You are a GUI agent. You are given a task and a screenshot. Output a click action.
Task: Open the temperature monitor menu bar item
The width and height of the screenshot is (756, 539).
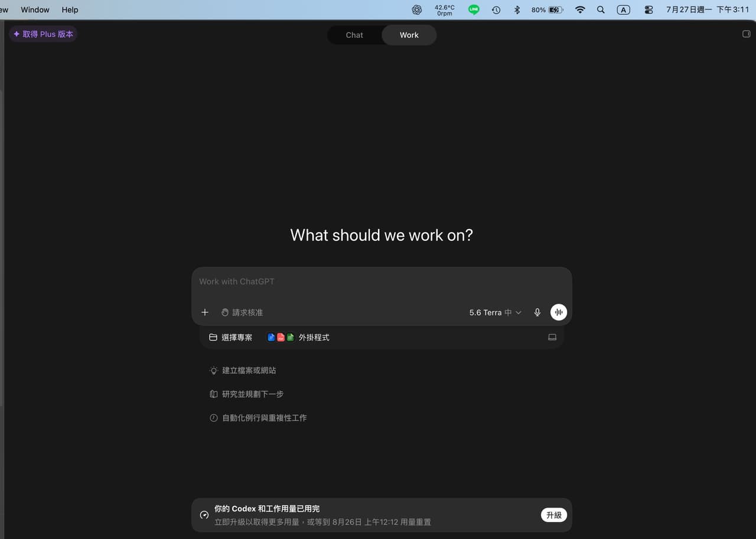click(x=445, y=10)
